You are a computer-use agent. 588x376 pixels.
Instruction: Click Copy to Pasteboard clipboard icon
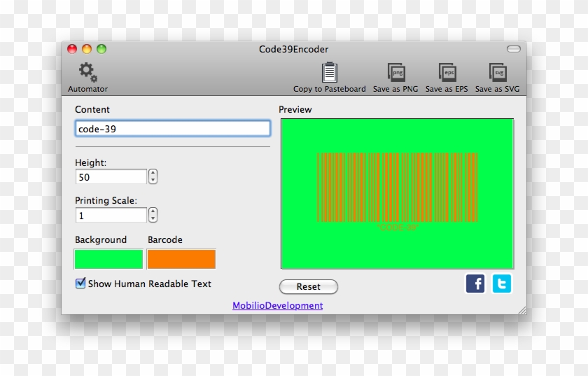pos(329,72)
